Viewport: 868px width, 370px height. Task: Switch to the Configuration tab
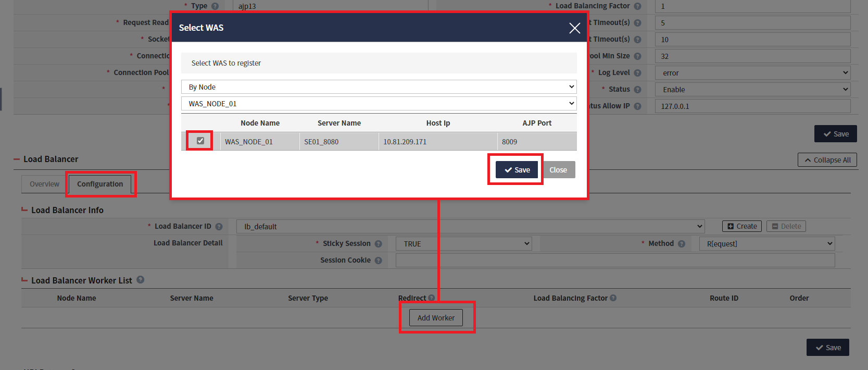100,184
